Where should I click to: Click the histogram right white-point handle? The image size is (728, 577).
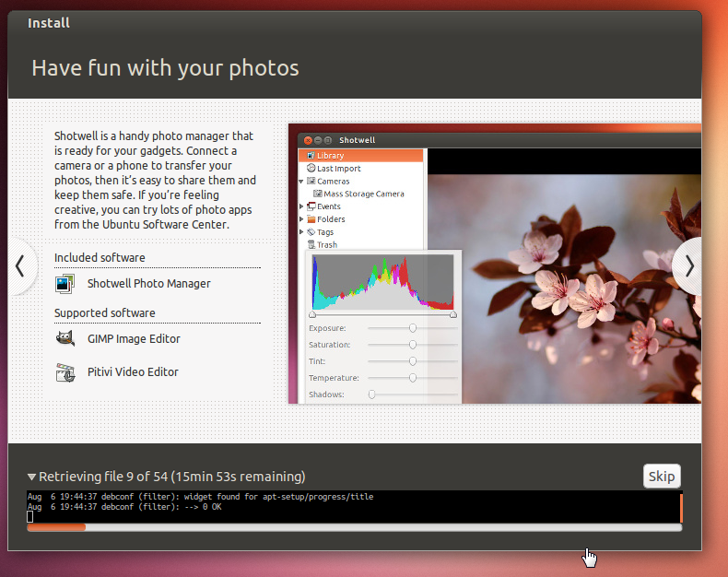(453, 314)
